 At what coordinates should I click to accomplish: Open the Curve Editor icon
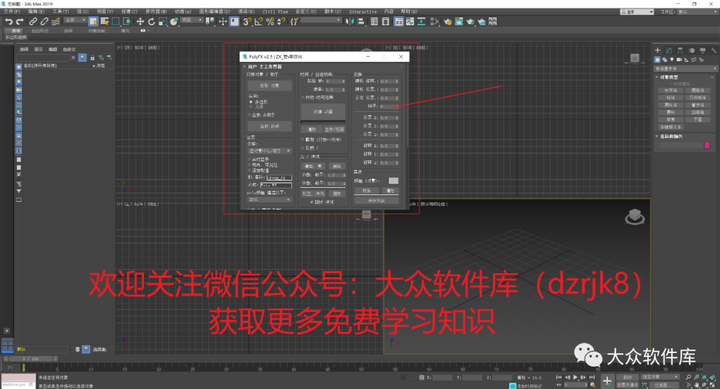(410, 22)
